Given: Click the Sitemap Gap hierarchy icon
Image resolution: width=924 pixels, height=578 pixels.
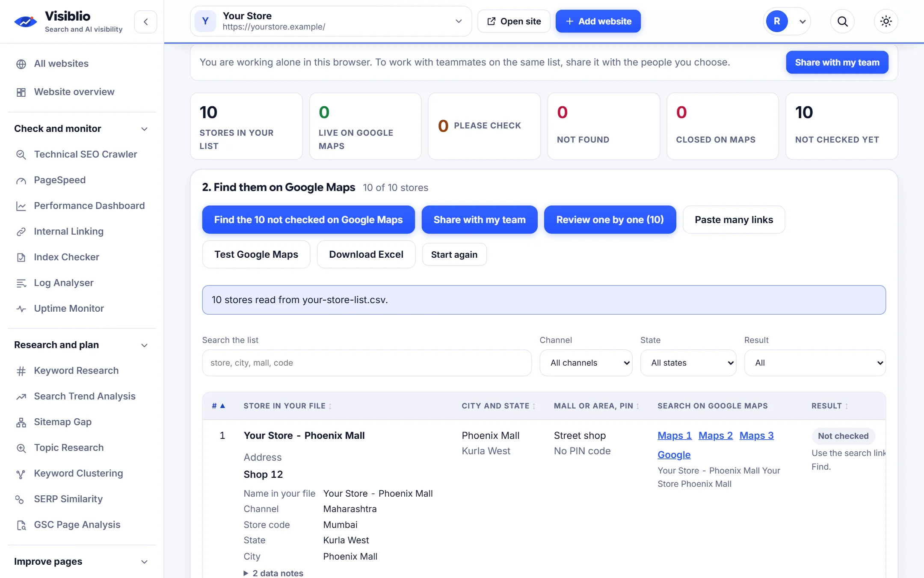Looking at the screenshot, I should click(x=21, y=422).
